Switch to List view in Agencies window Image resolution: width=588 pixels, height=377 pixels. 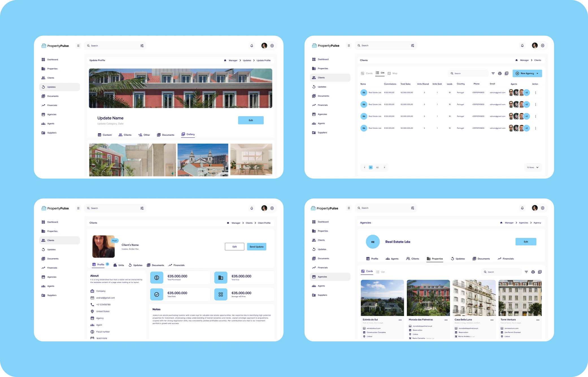[380, 272]
